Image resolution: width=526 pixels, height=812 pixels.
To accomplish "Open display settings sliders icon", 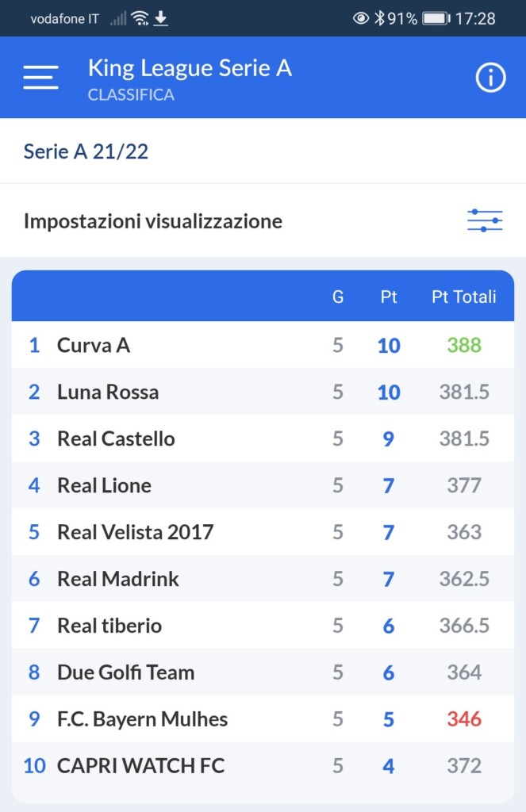I will click(485, 220).
